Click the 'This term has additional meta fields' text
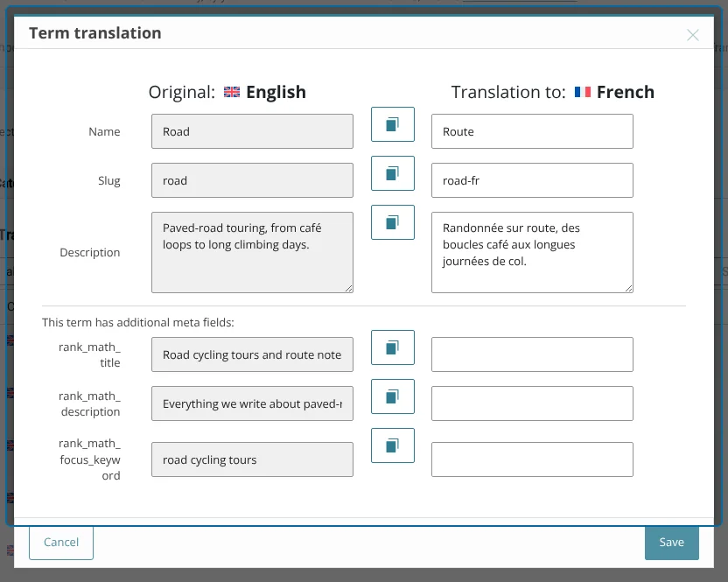The width and height of the screenshot is (728, 582). [x=138, y=322]
